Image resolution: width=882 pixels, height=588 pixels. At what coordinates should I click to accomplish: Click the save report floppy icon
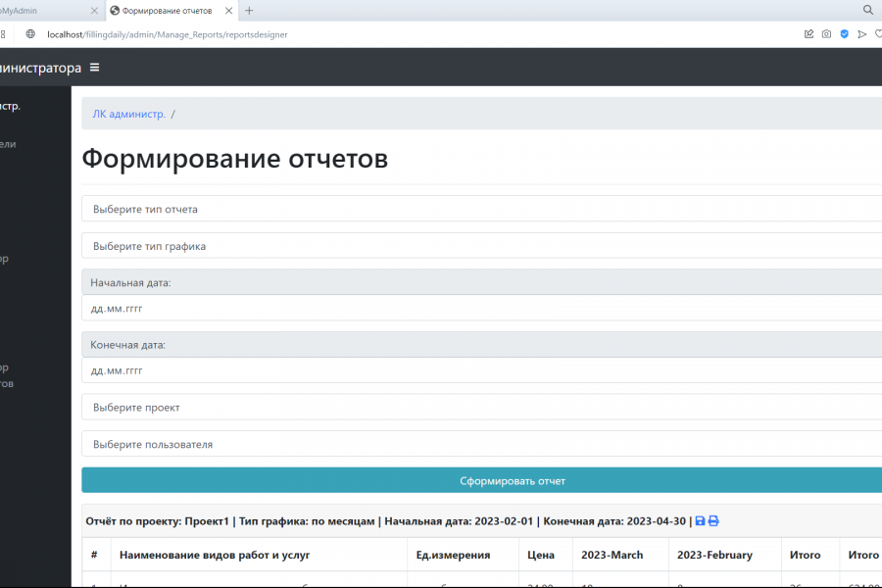[700, 521]
